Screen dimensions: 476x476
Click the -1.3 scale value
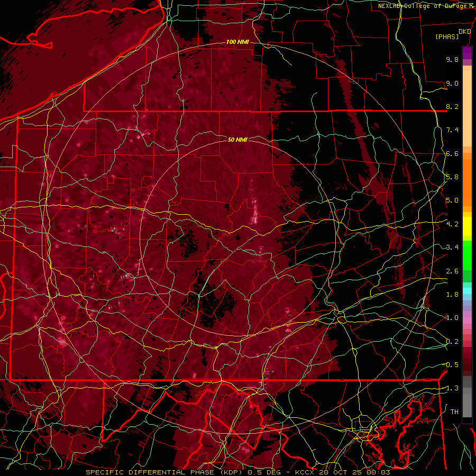[452, 388]
